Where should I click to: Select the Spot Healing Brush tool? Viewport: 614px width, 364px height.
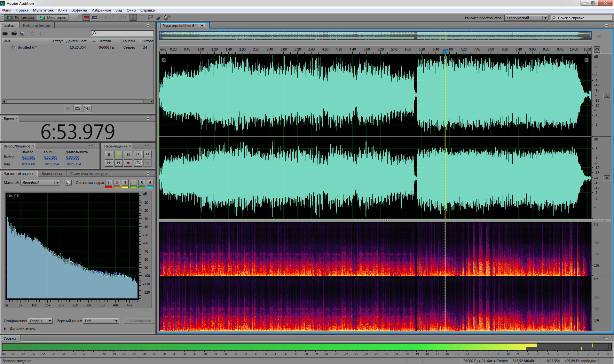tap(167, 18)
